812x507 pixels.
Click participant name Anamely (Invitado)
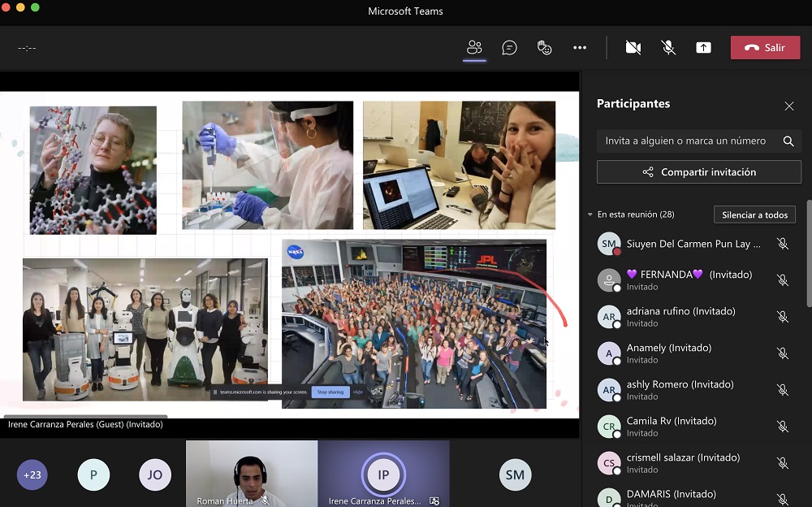(669, 348)
